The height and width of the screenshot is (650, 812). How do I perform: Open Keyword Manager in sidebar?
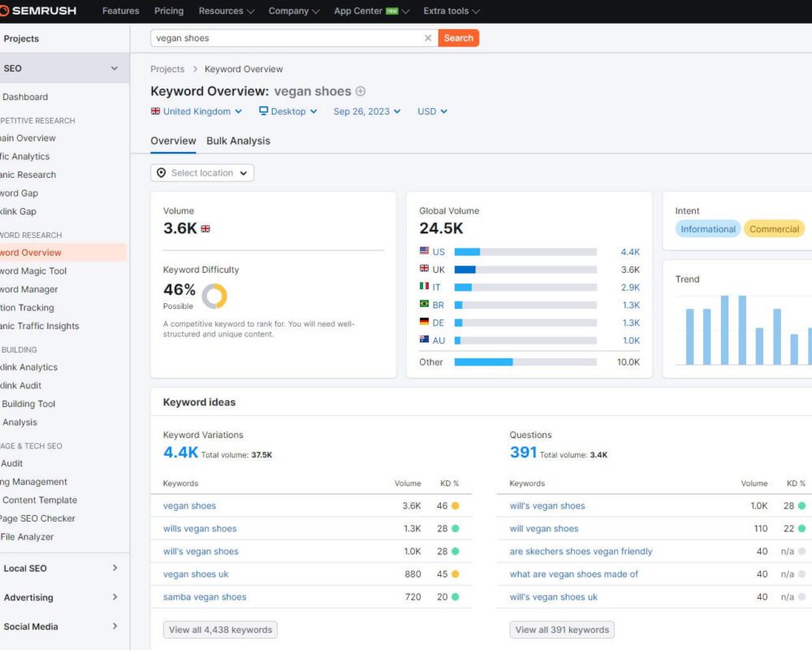[29, 289]
